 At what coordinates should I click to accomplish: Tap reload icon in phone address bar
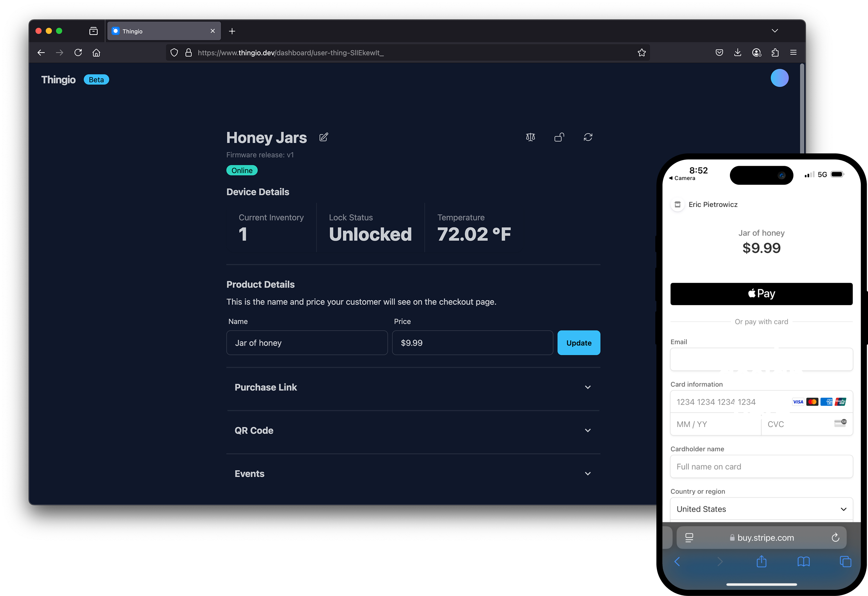point(835,537)
